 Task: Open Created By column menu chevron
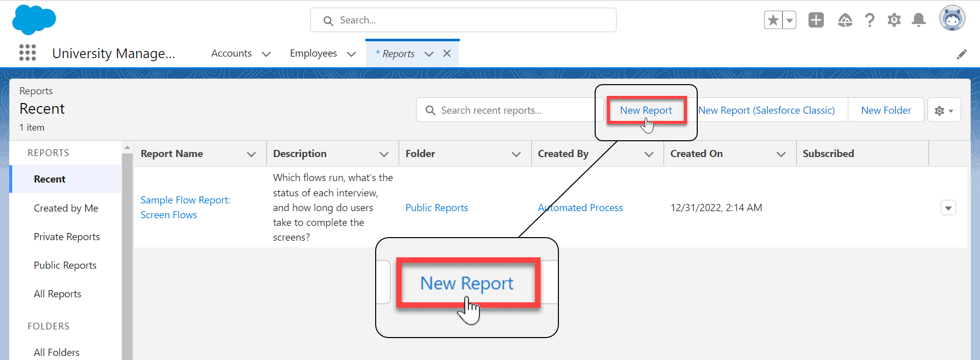click(x=649, y=154)
